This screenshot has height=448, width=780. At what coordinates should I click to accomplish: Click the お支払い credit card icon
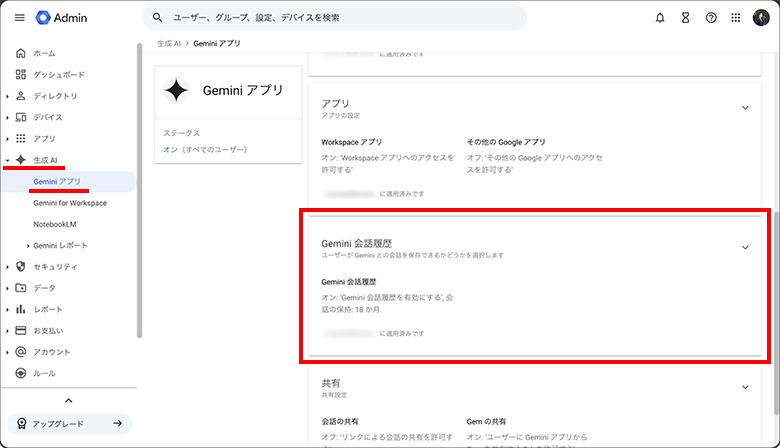(20, 330)
